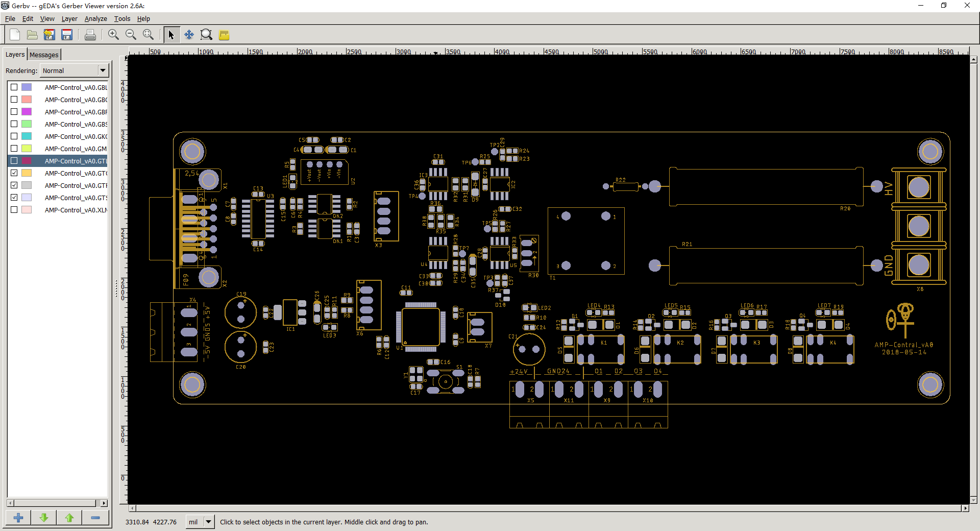Open the View menu
This screenshot has width=980, height=531.
coord(47,19)
